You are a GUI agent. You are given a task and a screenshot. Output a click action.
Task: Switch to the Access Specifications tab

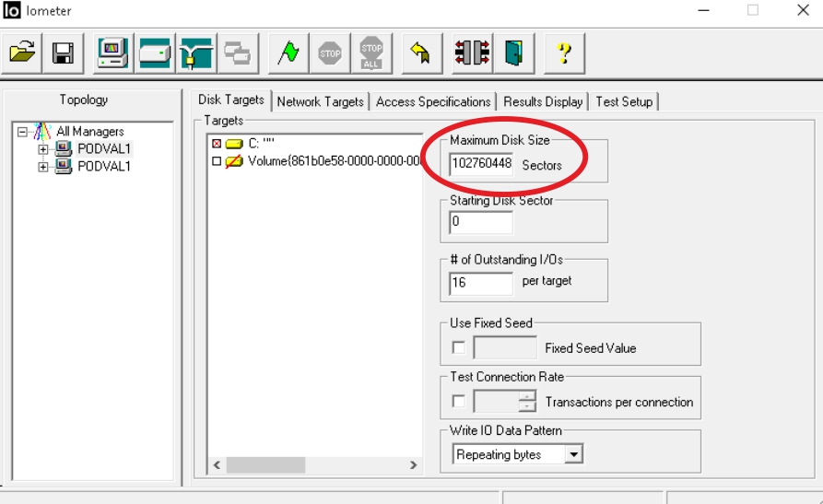point(432,101)
